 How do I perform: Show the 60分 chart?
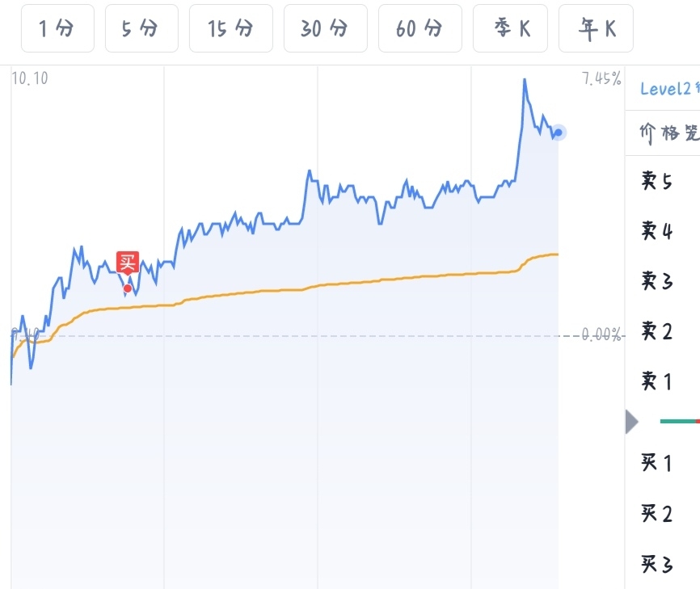pyautogui.click(x=420, y=29)
